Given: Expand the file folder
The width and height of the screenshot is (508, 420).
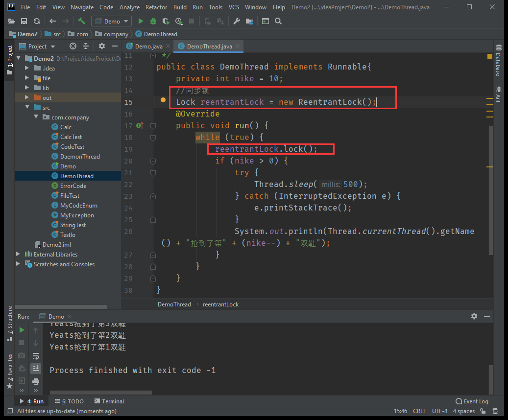Looking at the screenshot, I should [x=27, y=78].
